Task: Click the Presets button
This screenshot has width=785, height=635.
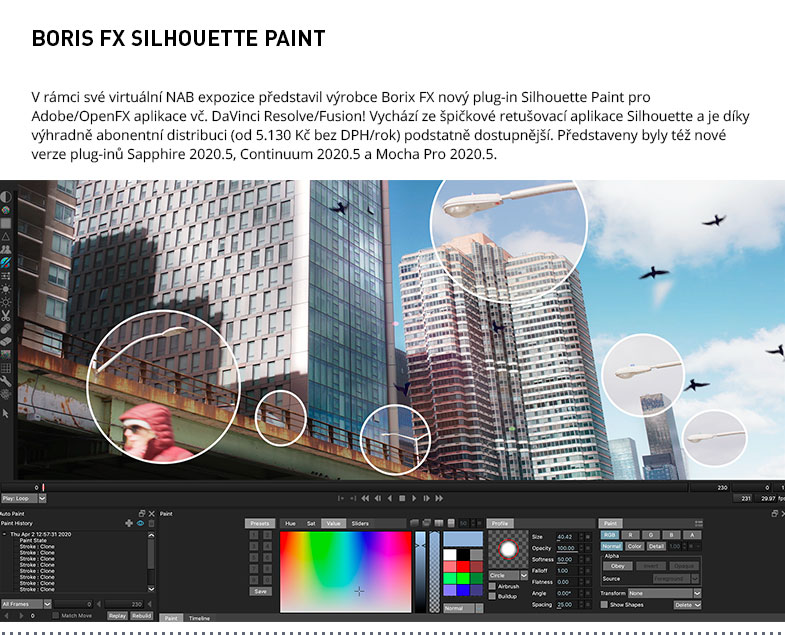Action: coord(260,523)
